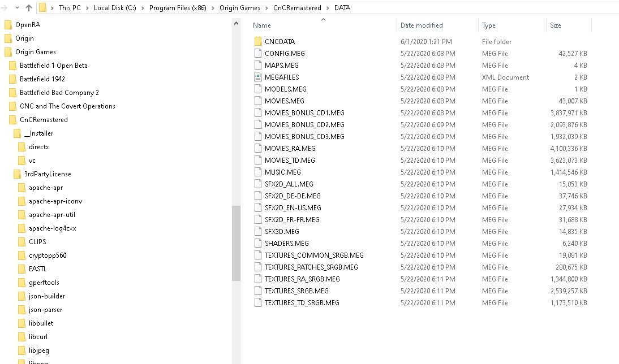The width and height of the screenshot is (619, 364).
Task: Select the vc folder in tree
Action: [32, 161]
